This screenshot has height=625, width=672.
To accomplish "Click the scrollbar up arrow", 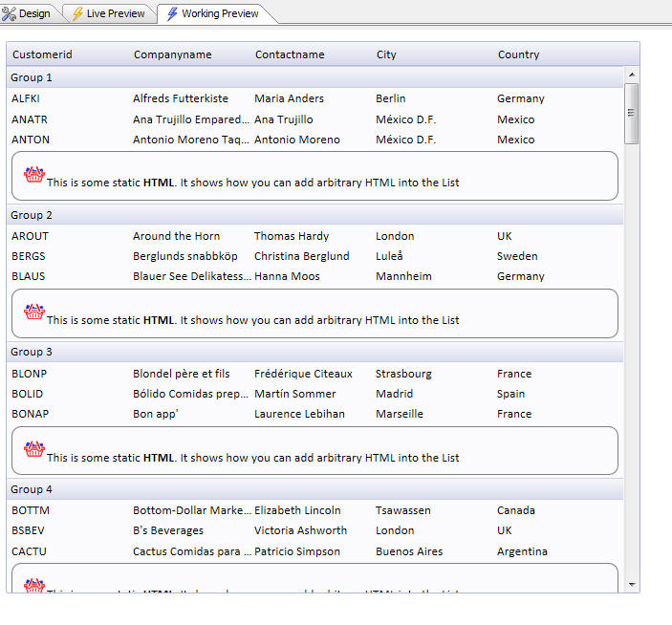I will click(632, 75).
